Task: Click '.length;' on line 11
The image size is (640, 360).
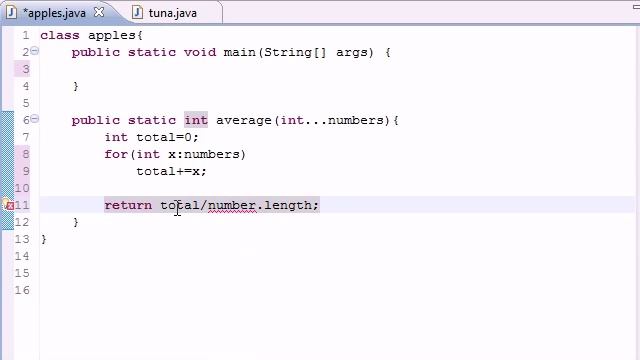Action: 288,205
